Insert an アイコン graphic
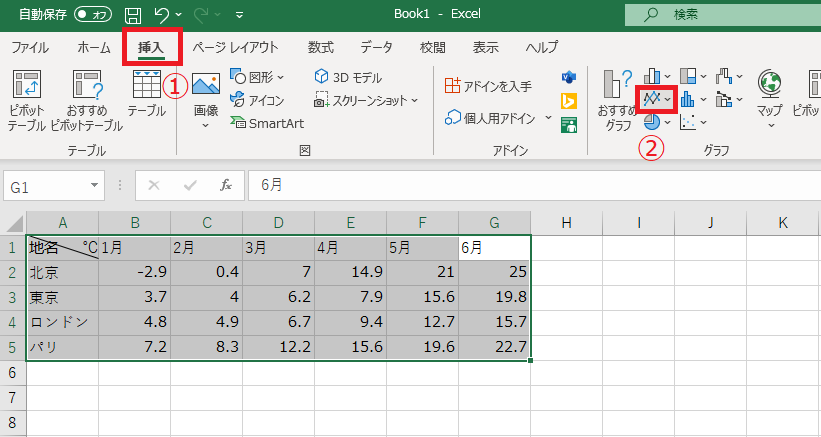 (258, 100)
